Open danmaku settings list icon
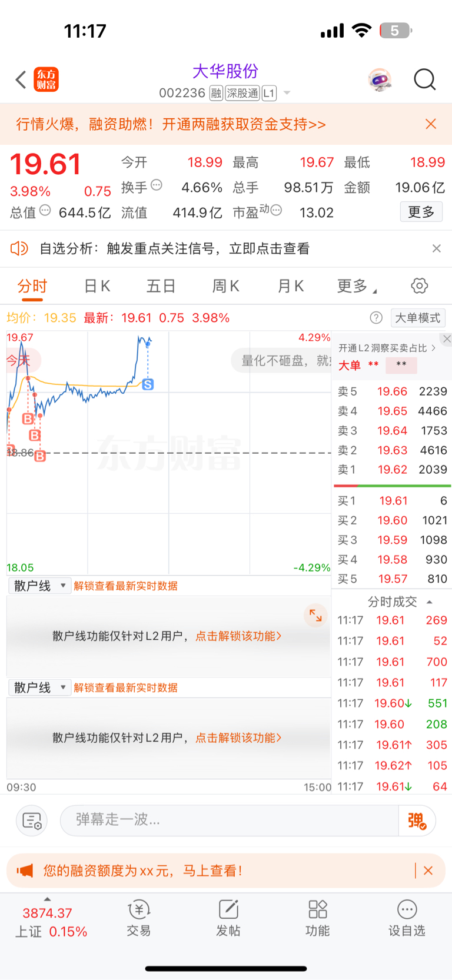 (x=32, y=820)
